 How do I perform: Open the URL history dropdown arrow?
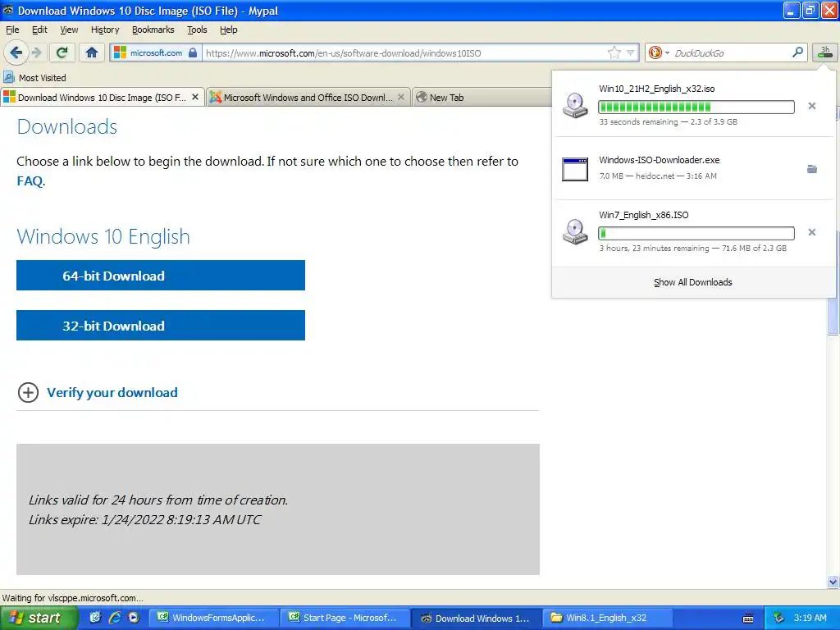pos(631,52)
